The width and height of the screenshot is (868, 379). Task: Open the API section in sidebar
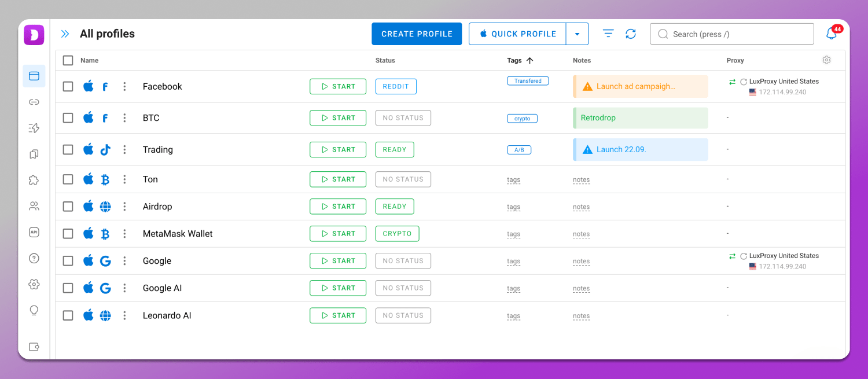34,232
